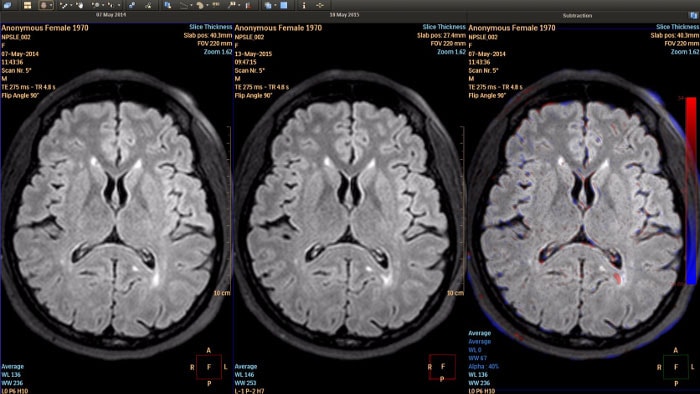Viewport: 700px width, 394px height.
Task: Click 'WW 253' in 2015 viewport
Action: (245, 383)
